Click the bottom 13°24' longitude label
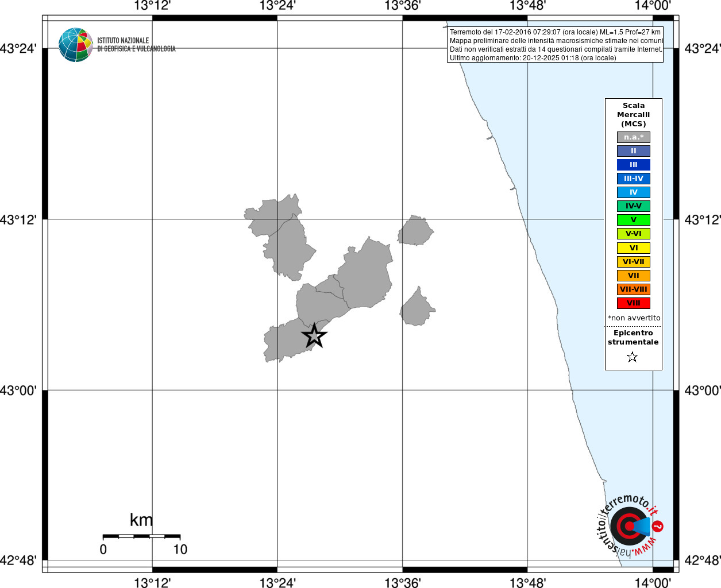This screenshot has height=588, width=721. click(277, 583)
